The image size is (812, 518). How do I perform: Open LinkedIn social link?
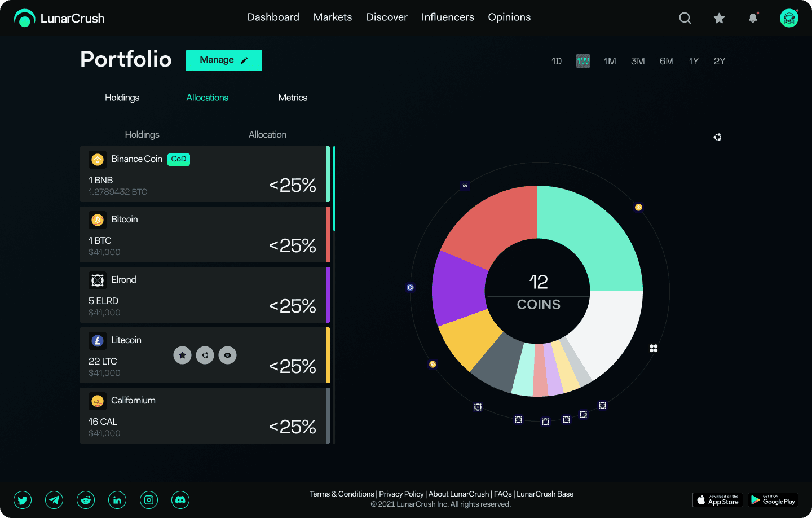point(117,500)
